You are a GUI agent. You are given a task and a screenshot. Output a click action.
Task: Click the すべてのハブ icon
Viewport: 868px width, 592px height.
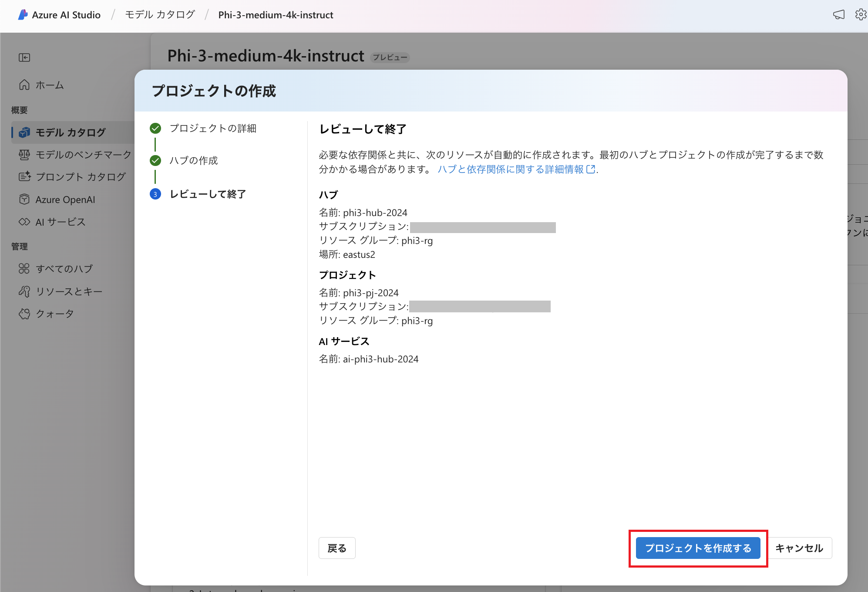point(24,269)
